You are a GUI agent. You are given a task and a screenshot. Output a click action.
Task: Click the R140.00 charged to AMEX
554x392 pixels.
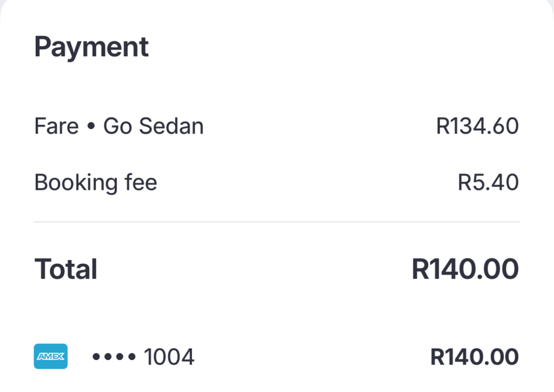pos(474,357)
